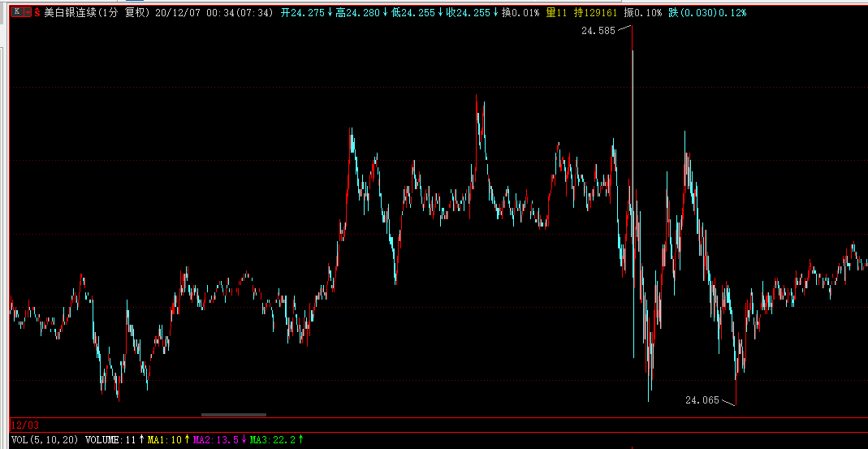
Task: Click the low price 低24.255
Action: pyautogui.click(x=414, y=13)
